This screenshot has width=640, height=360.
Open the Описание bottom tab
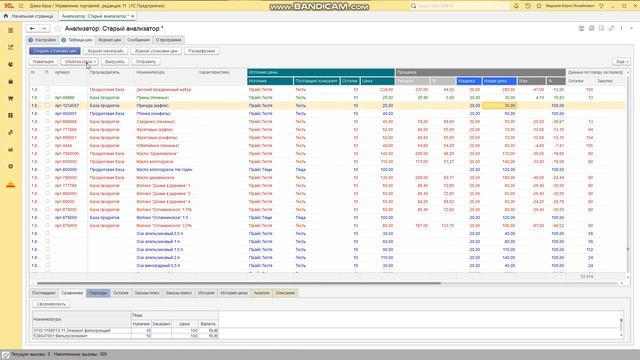(x=285, y=293)
